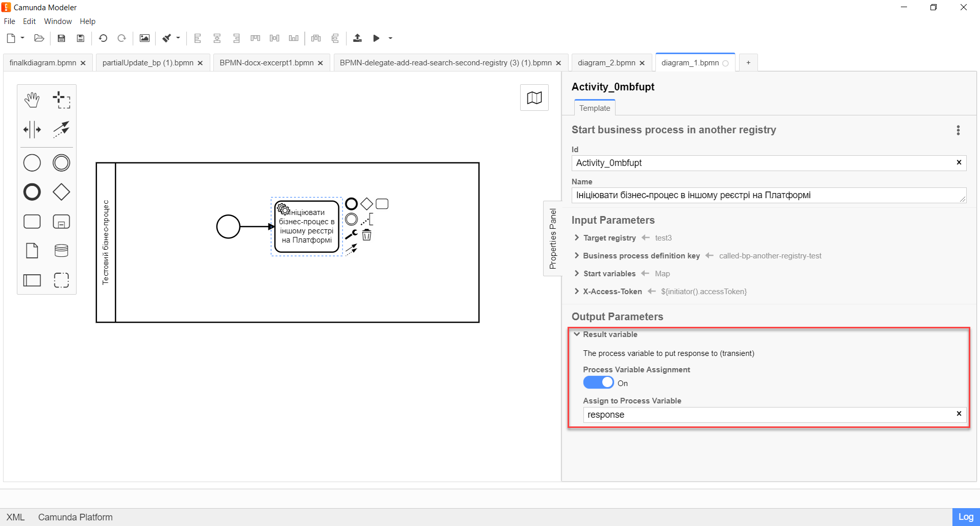
Task: Open the Help menu
Action: click(87, 21)
